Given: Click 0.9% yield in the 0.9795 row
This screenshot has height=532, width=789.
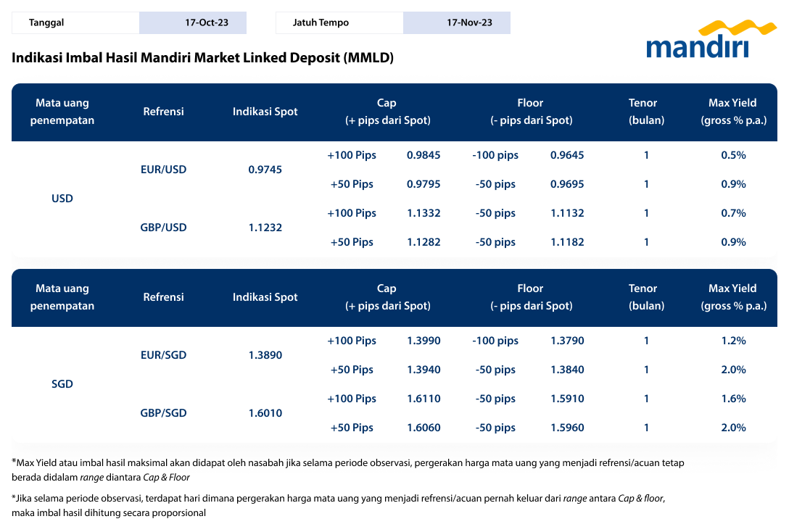Looking at the screenshot, I should coord(733,184).
